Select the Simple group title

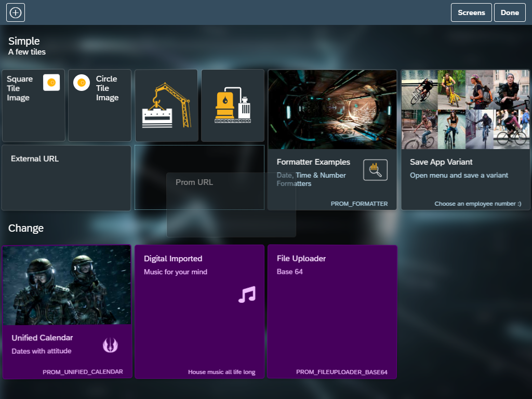tap(24, 41)
